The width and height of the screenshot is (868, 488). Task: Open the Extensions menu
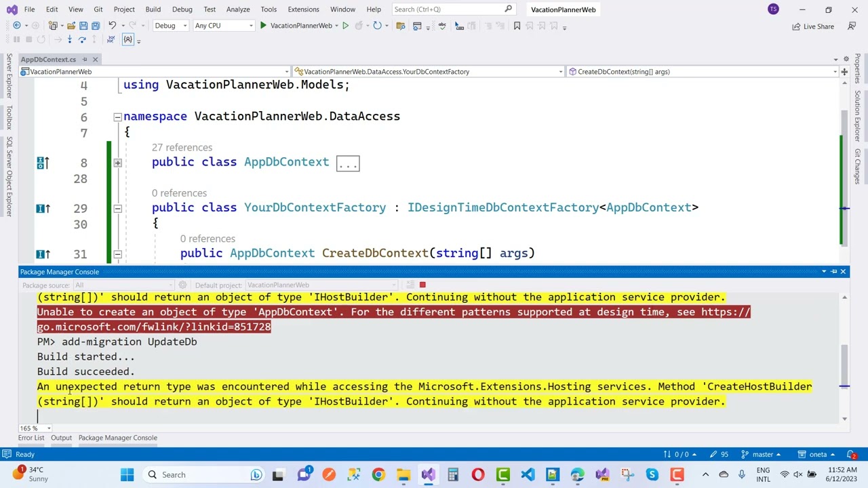[x=303, y=9]
